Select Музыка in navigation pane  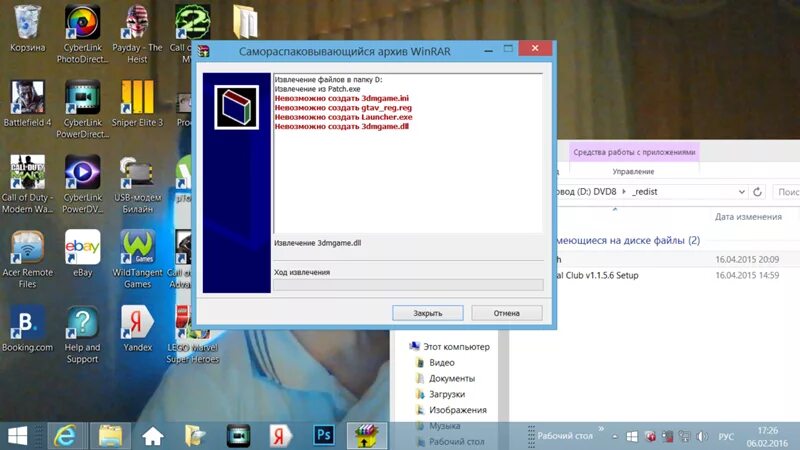[438, 426]
